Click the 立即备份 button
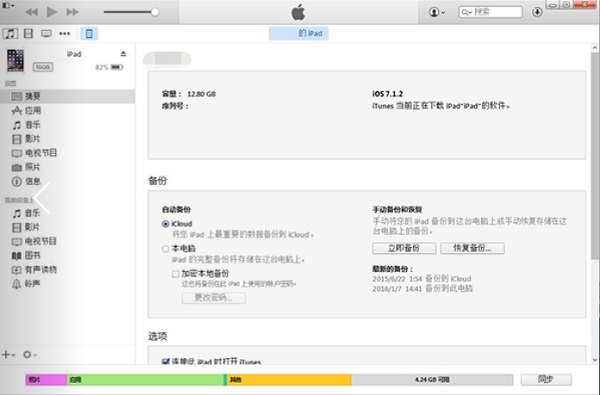The image size is (600, 395). pos(404,248)
